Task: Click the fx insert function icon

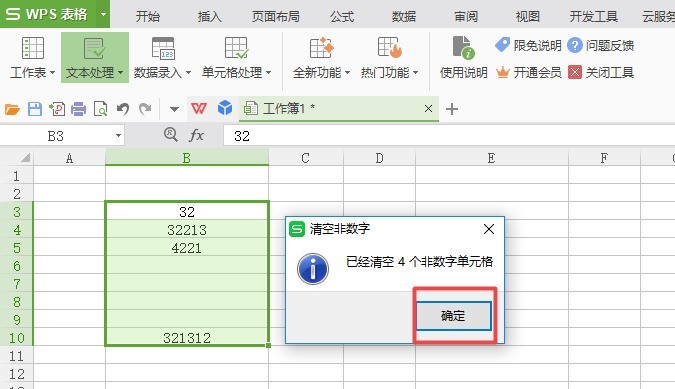Action: coord(196,135)
